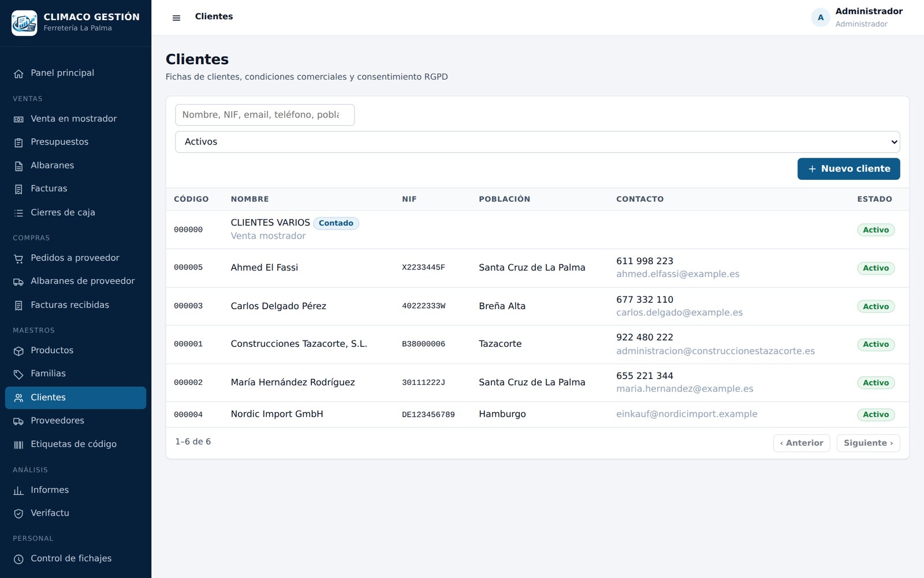Open Venta en mostrador section
This screenshot has width=924, height=578.
(x=76, y=118)
